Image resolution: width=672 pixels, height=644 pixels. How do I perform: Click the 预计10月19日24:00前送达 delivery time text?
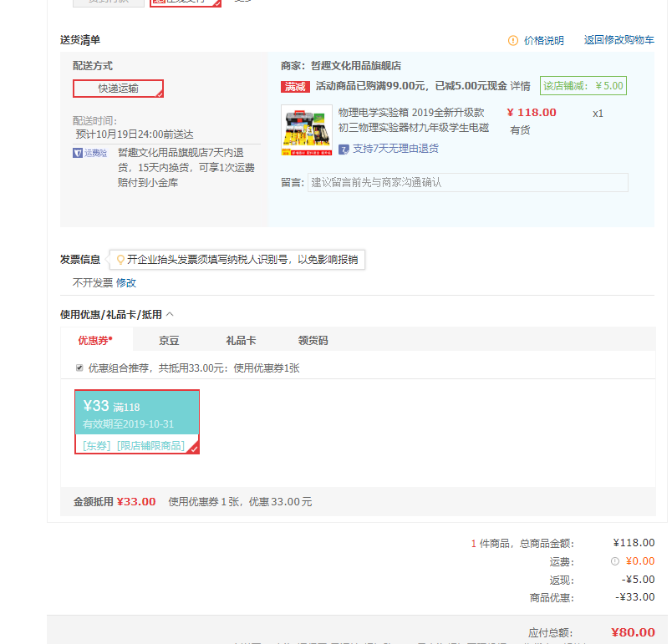click(x=135, y=134)
